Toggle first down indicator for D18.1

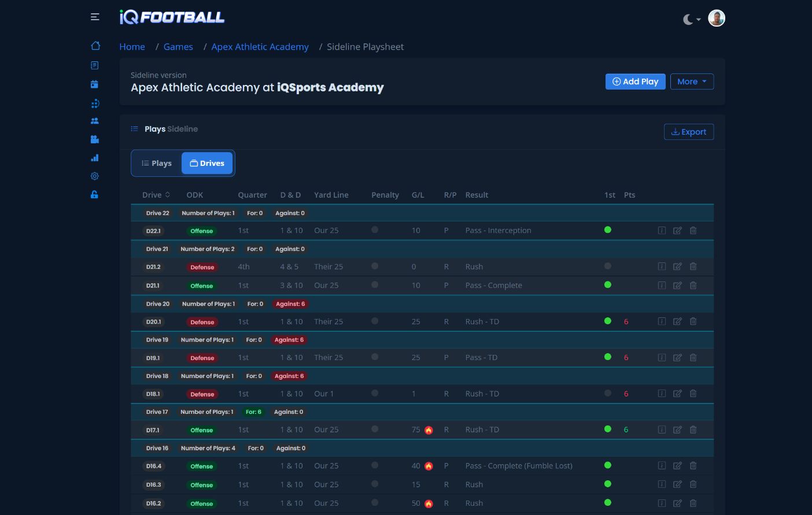608,393
